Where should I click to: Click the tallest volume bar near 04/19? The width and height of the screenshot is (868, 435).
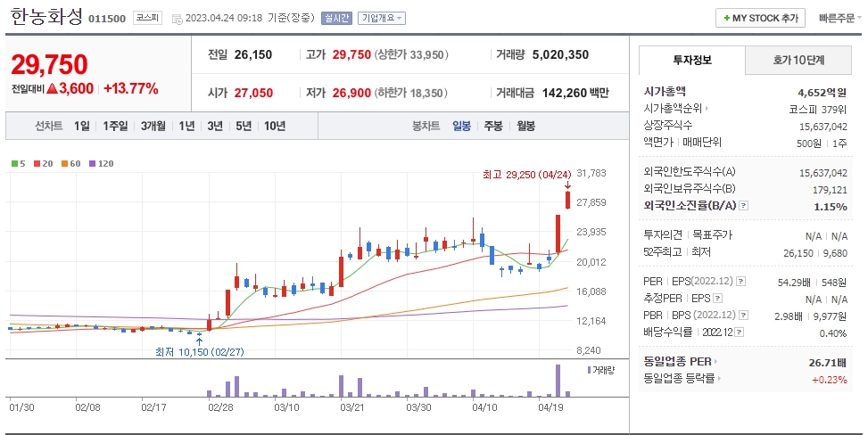point(558,381)
